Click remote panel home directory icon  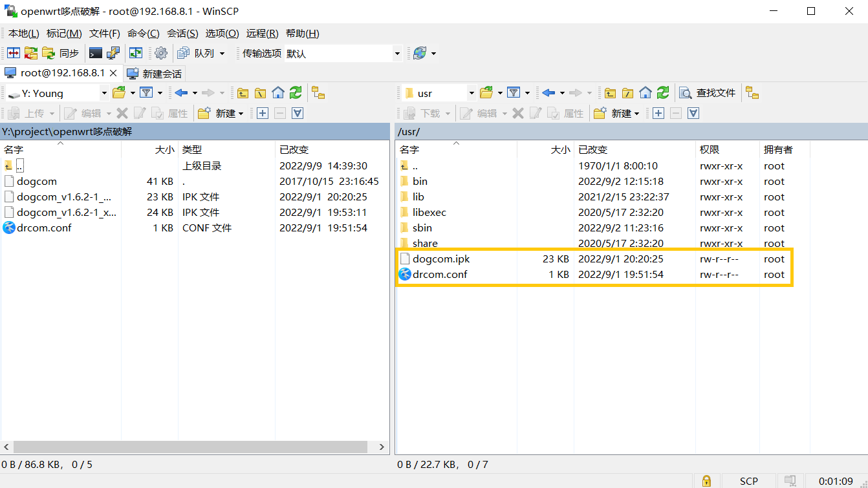point(646,93)
